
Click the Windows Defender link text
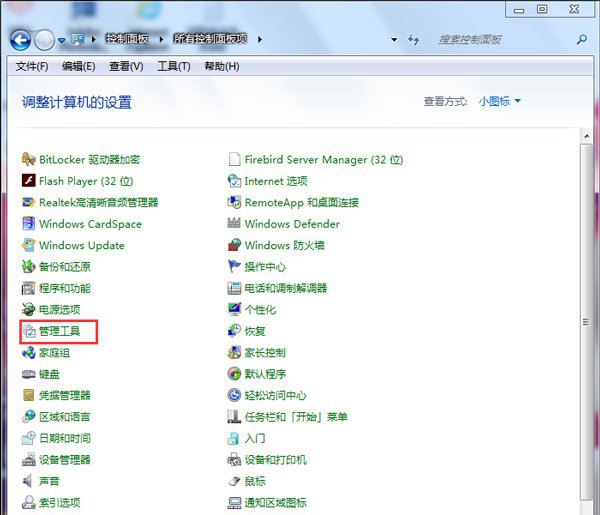pos(292,223)
